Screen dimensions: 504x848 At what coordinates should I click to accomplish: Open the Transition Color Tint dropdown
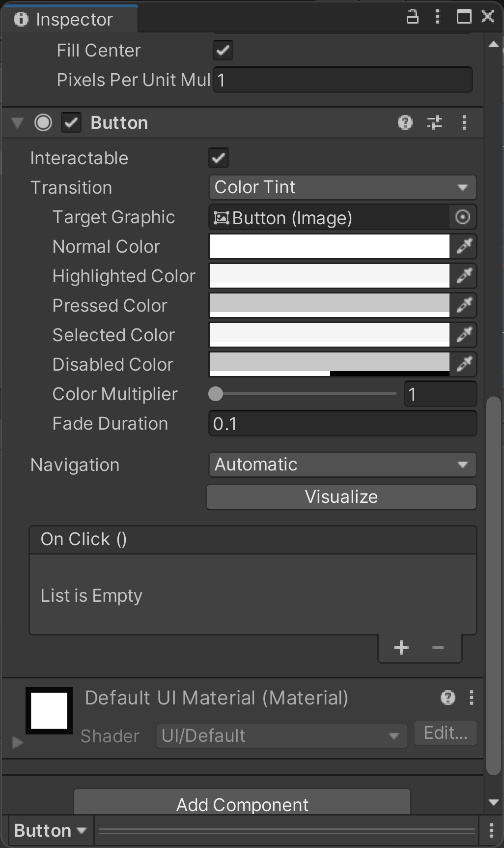click(342, 187)
